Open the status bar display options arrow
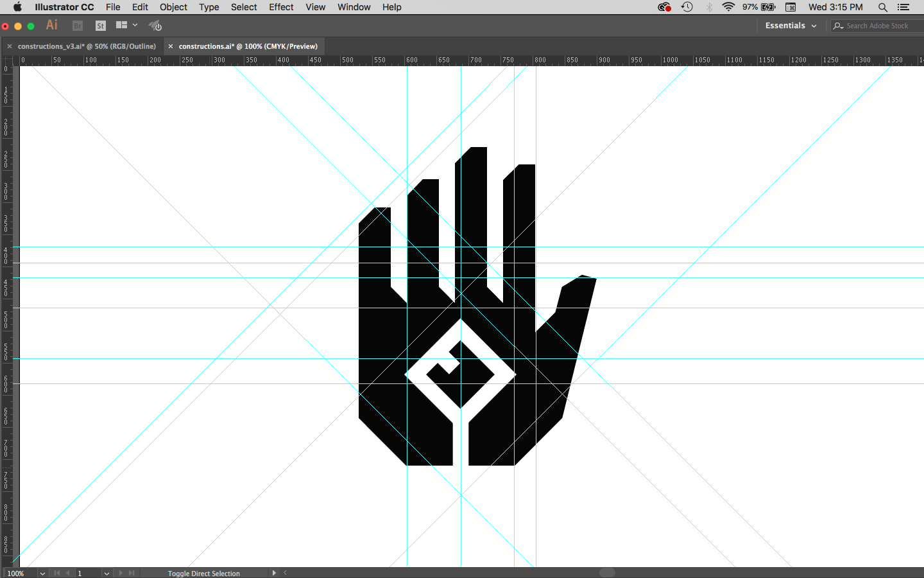Screen dimensions: 924x578 274,573
